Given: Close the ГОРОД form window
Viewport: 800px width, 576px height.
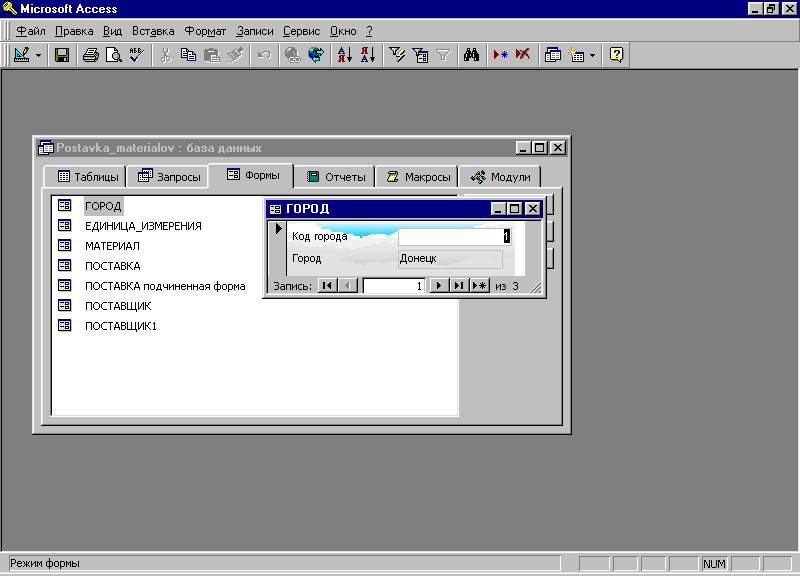Looking at the screenshot, I should [x=533, y=209].
